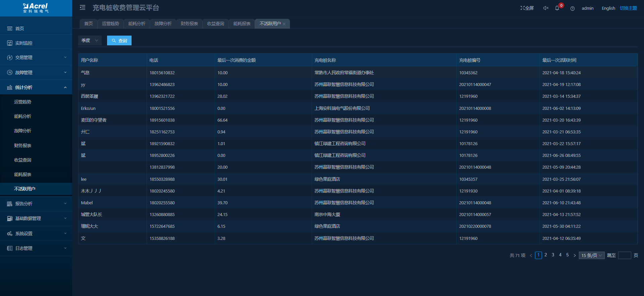The width and height of the screenshot is (644, 296).
Task: Go to page 5
Action: click(567, 255)
